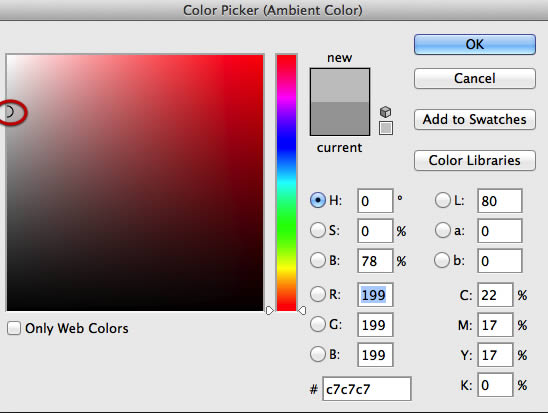Select the H hue radio button
548x413 pixels.
[318, 201]
